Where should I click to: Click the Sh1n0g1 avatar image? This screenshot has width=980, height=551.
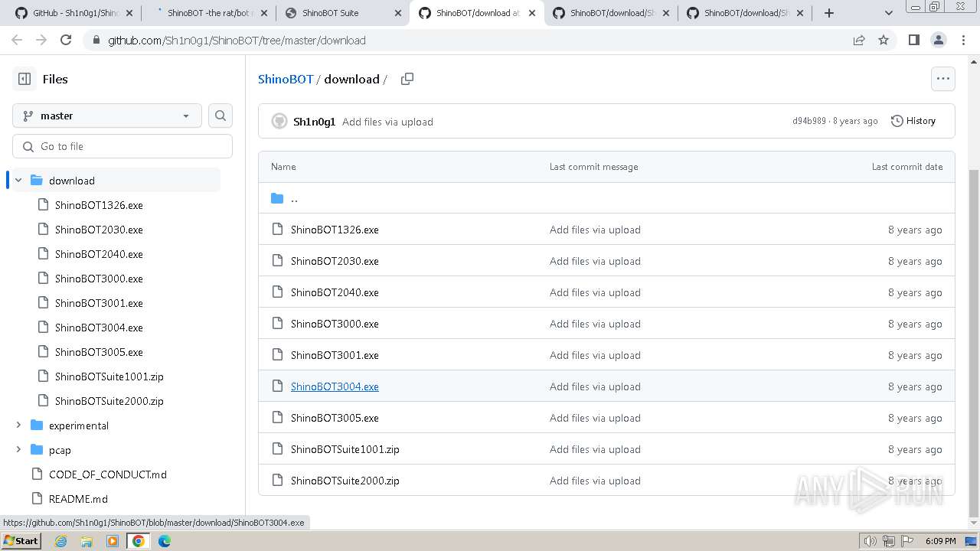pos(279,121)
